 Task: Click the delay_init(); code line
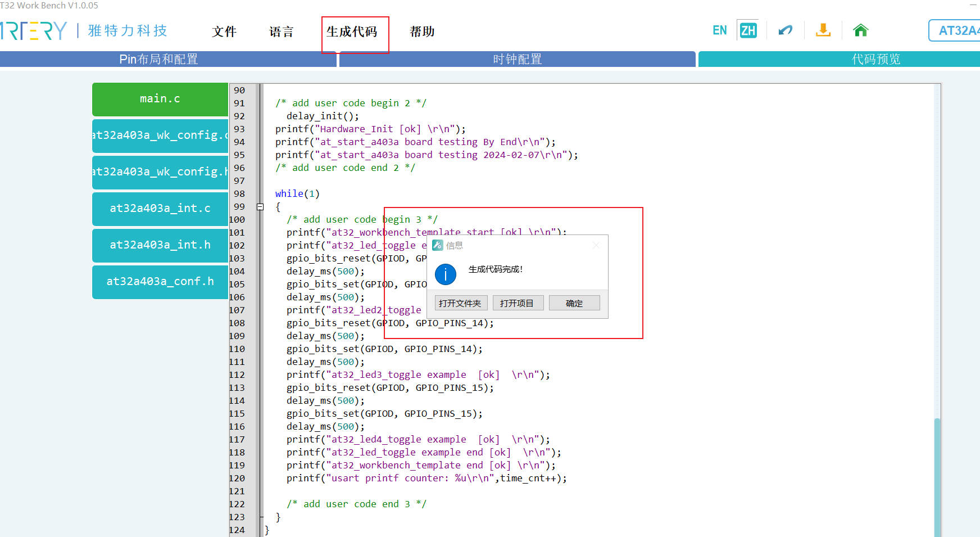(323, 116)
